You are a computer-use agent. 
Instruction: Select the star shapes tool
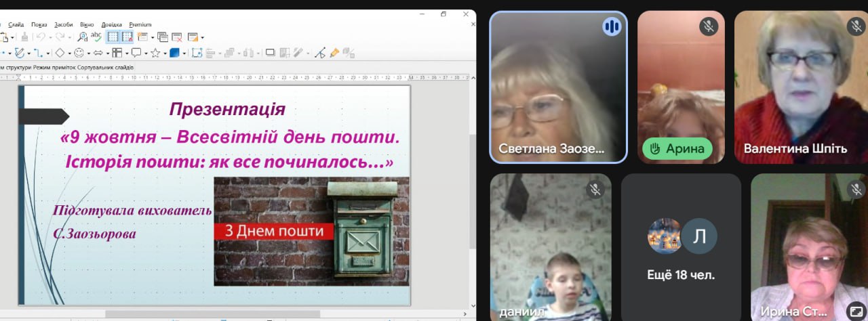[x=155, y=53]
